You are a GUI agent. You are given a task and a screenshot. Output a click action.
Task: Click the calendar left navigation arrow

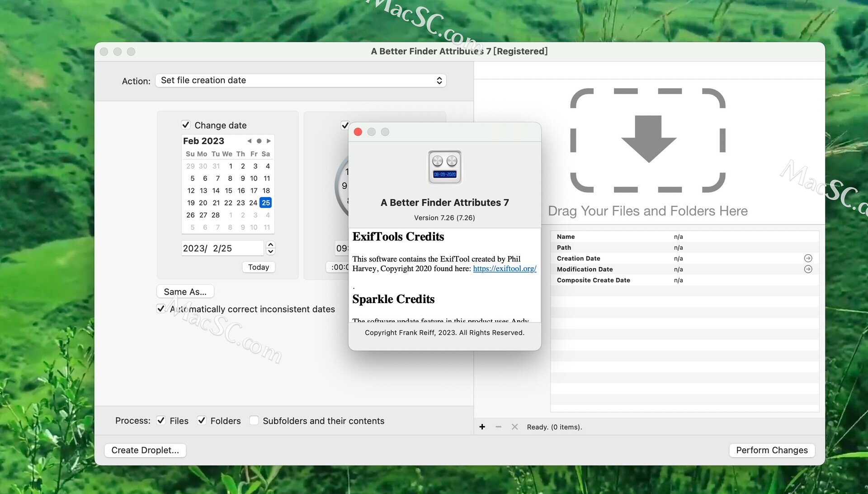click(249, 140)
